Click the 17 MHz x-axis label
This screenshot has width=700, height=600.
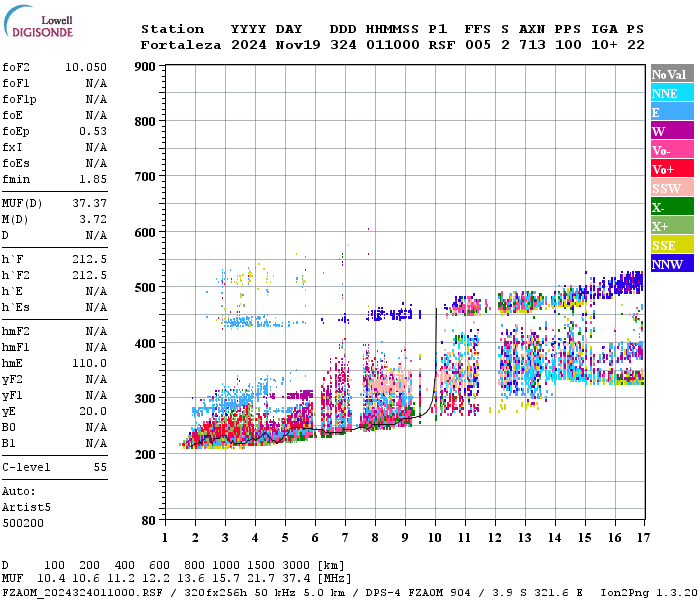[643, 538]
